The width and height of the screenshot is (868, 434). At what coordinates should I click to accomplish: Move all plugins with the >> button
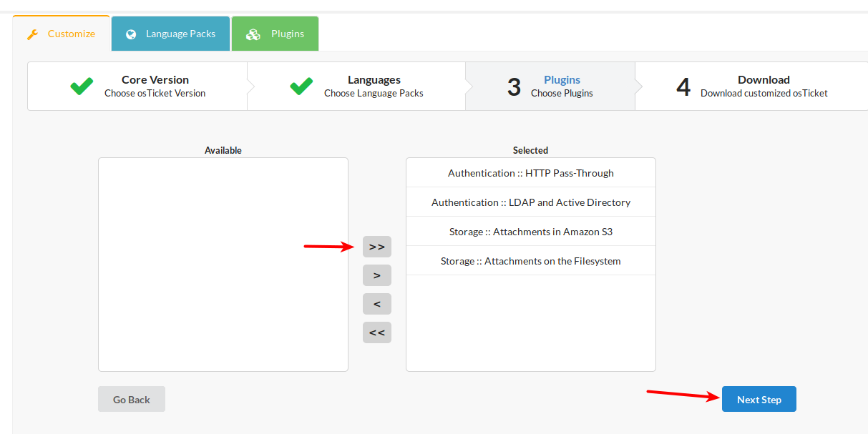click(376, 247)
